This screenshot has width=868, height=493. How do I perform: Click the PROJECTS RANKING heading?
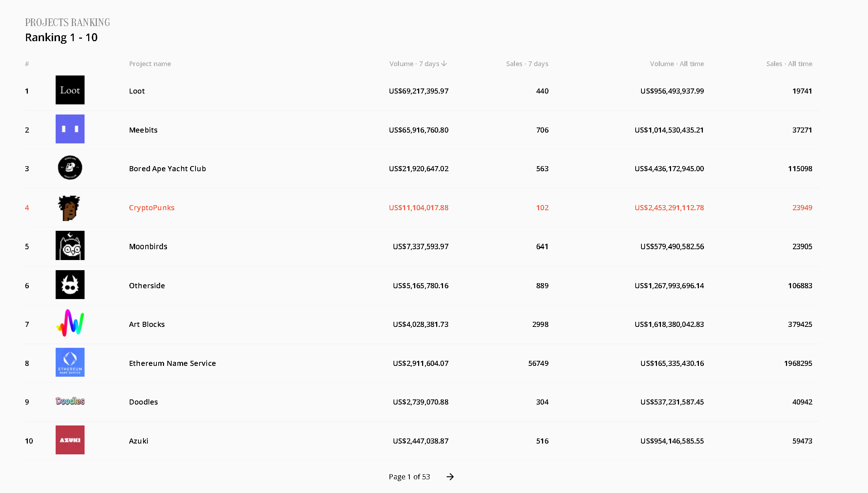coord(68,22)
